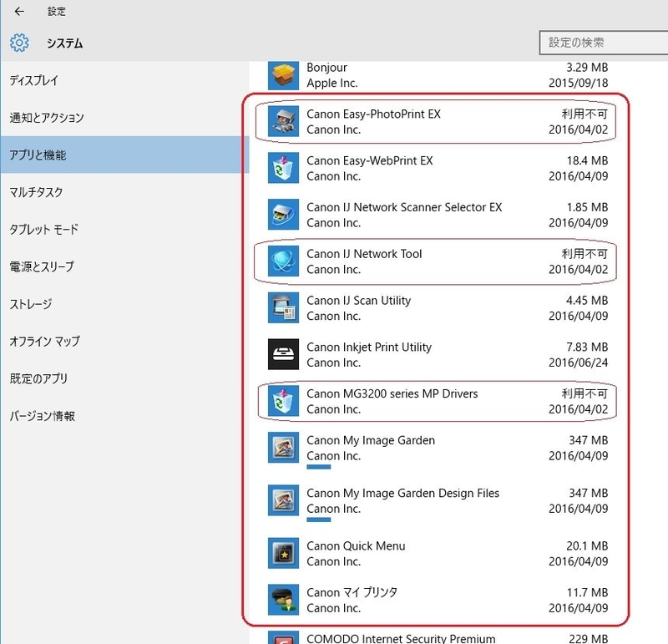
Task: Click the システム gear icon
Action: point(19,43)
